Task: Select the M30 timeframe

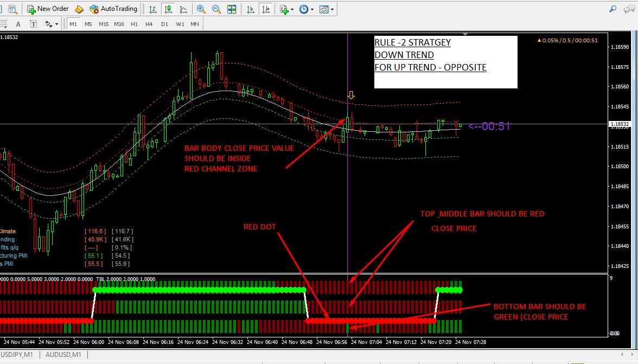Action: point(119,24)
